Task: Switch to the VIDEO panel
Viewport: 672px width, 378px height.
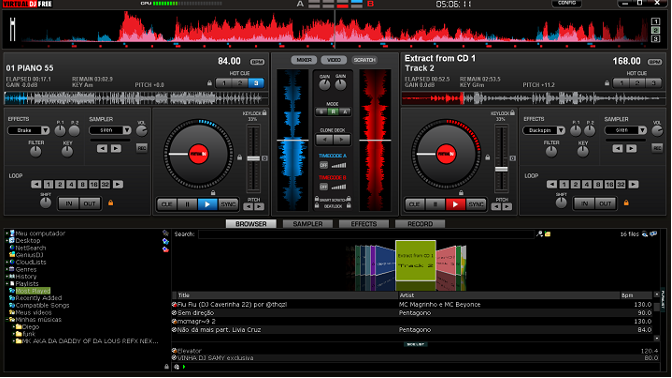Action: [x=334, y=60]
